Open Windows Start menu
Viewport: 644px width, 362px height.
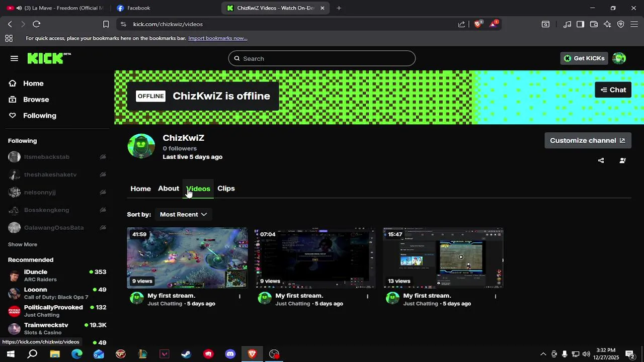pos(10,354)
